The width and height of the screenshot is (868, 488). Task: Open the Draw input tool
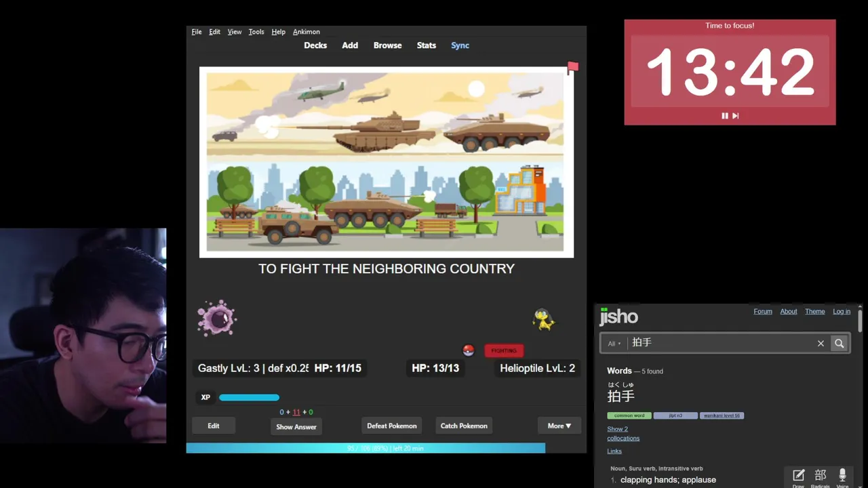click(x=798, y=479)
